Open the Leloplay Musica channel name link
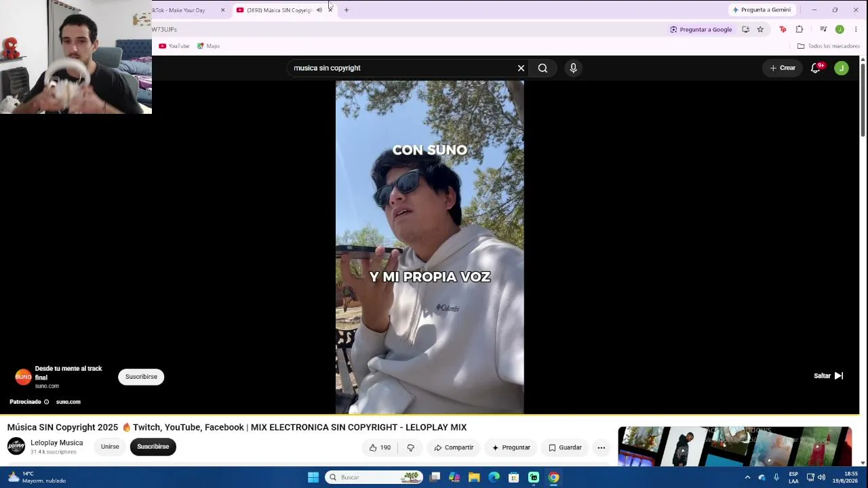Viewport: 868px width, 488px height. click(x=57, y=443)
